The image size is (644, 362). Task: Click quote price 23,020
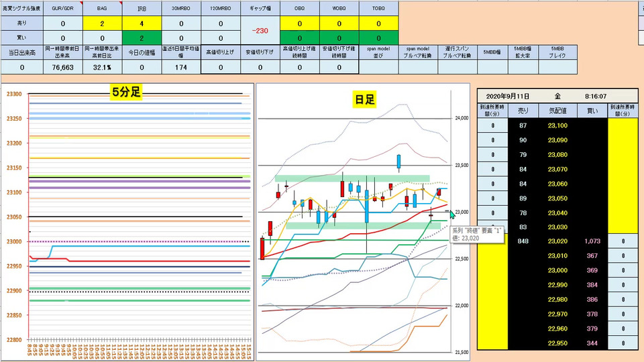point(557,241)
